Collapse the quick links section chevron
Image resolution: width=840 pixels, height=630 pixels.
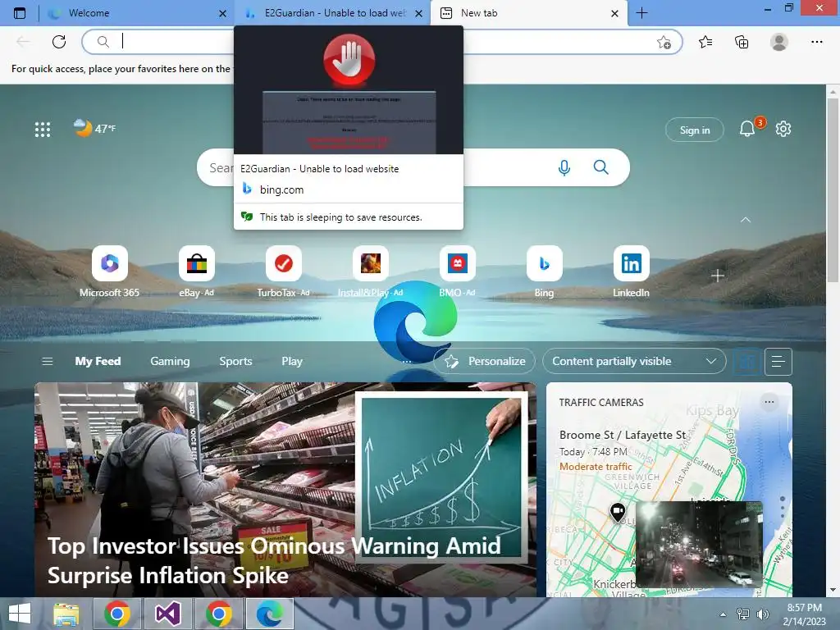745,220
